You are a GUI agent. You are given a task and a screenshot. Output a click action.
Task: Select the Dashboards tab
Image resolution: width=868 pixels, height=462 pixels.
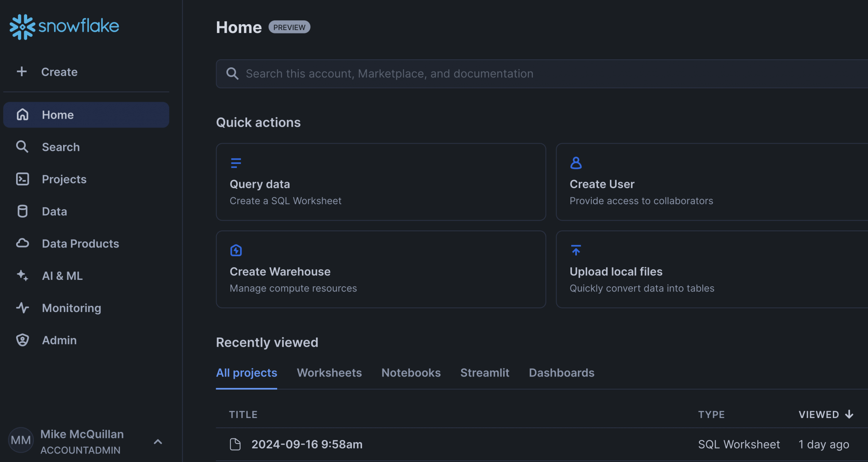pos(561,373)
